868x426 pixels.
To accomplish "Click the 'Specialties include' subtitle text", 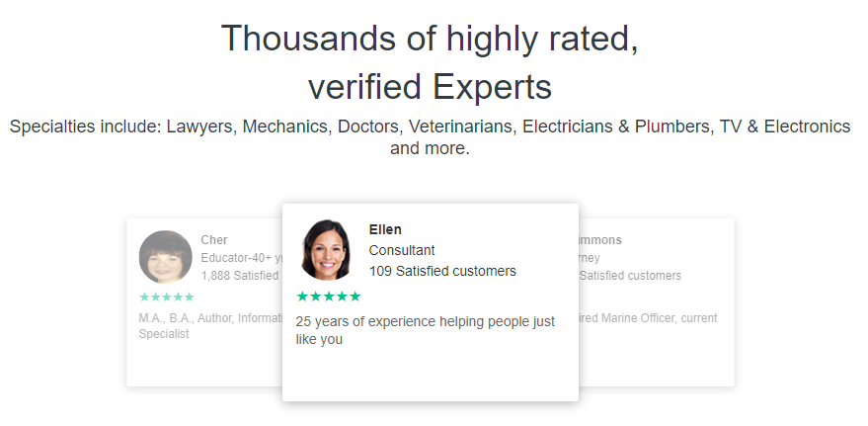I will 430,137.
